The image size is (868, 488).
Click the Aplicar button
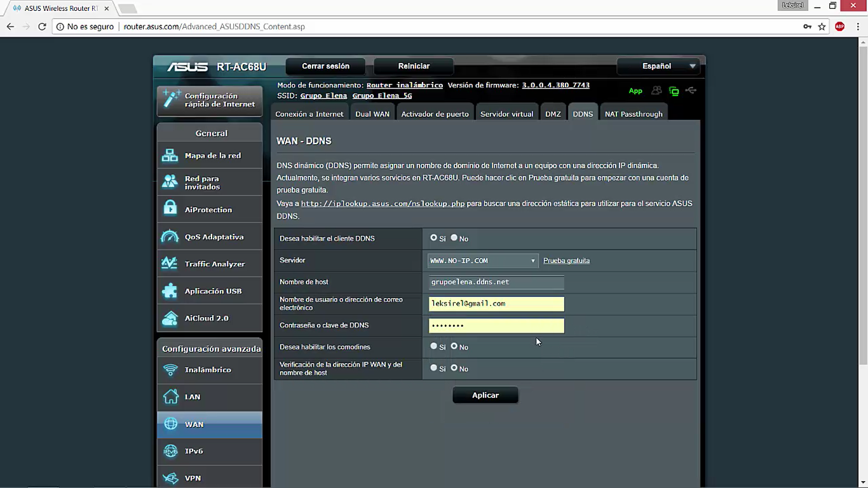(x=485, y=395)
